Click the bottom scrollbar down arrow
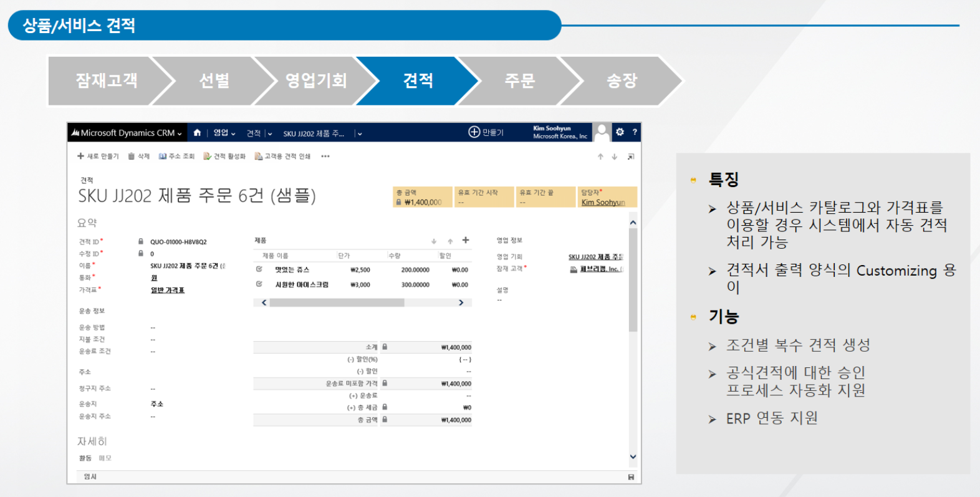980x497 pixels. click(x=633, y=456)
